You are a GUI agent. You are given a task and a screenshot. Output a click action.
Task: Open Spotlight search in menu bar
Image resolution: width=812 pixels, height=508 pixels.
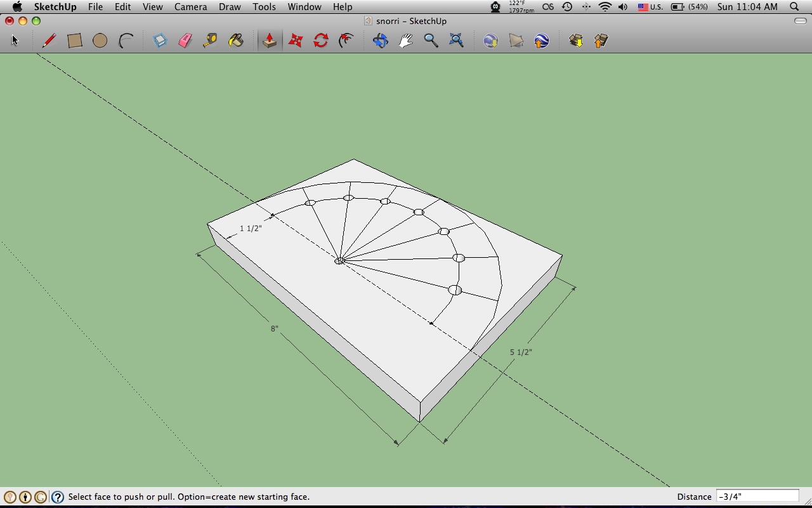pos(794,7)
